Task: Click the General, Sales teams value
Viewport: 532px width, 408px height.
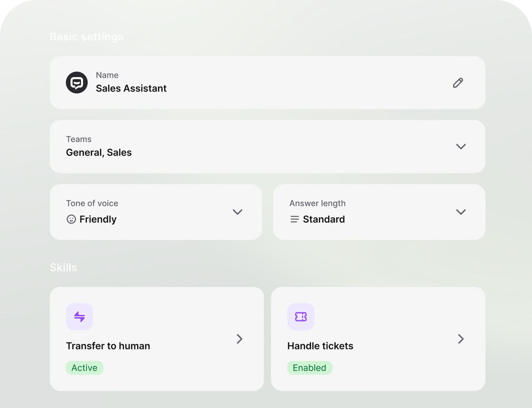Action: pos(99,153)
